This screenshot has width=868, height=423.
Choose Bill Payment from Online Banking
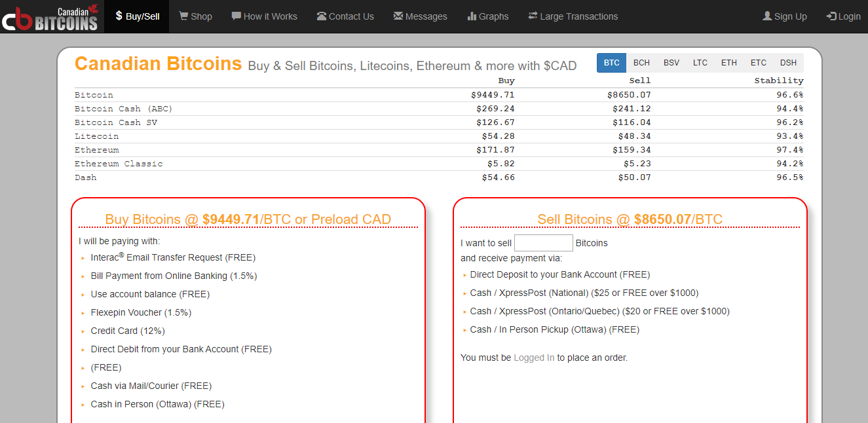[174, 276]
